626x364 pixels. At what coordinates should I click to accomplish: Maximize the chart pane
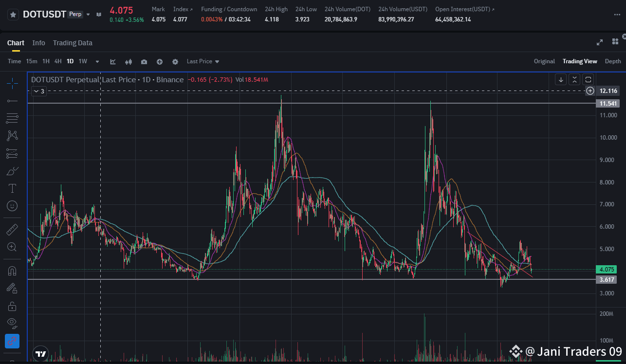(589, 79)
